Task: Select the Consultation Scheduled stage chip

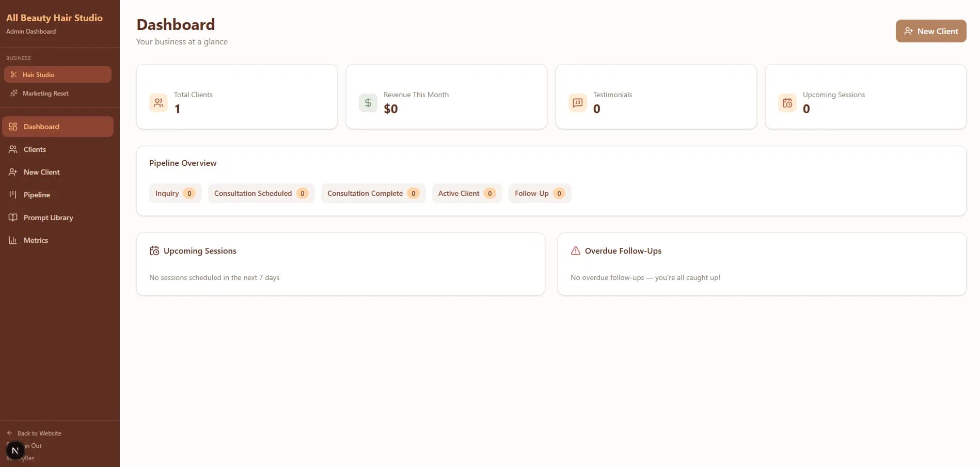Action: (x=261, y=193)
